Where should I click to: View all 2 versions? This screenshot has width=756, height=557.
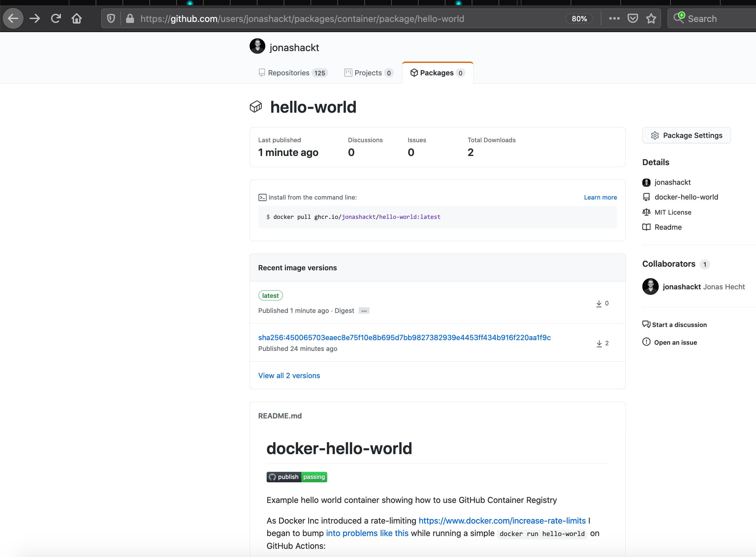pyautogui.click(x=289, y=375)
